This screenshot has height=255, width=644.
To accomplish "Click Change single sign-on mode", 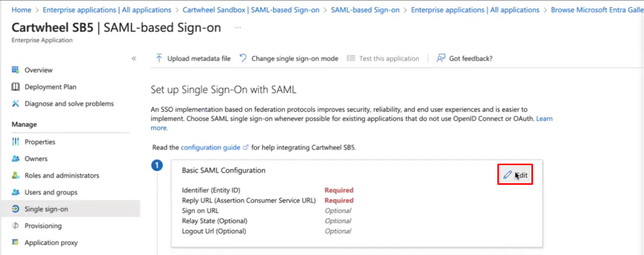I will coord(289,58).
